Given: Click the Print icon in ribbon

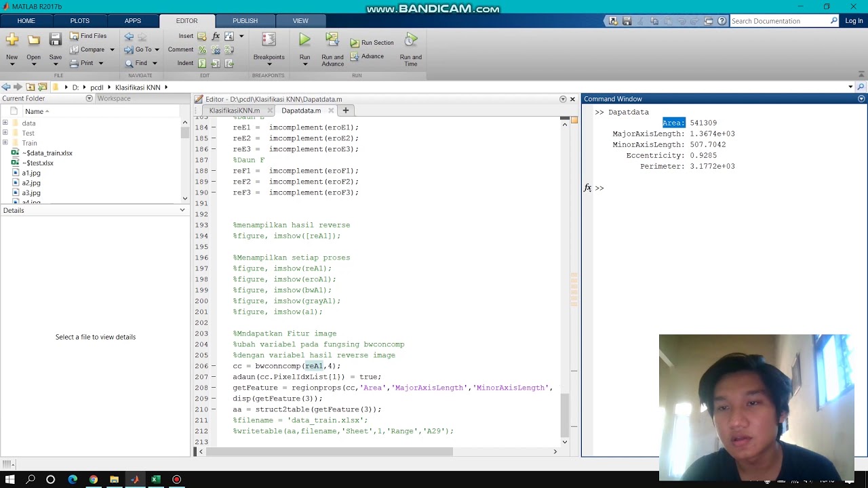Looking at the screenshot, I should point(75,63).
